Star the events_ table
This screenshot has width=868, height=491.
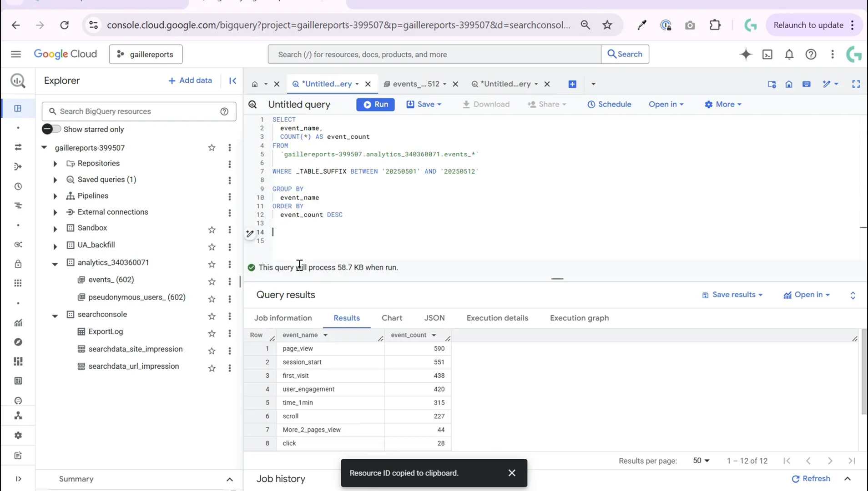pyautogui.click(x=212, y=281)
